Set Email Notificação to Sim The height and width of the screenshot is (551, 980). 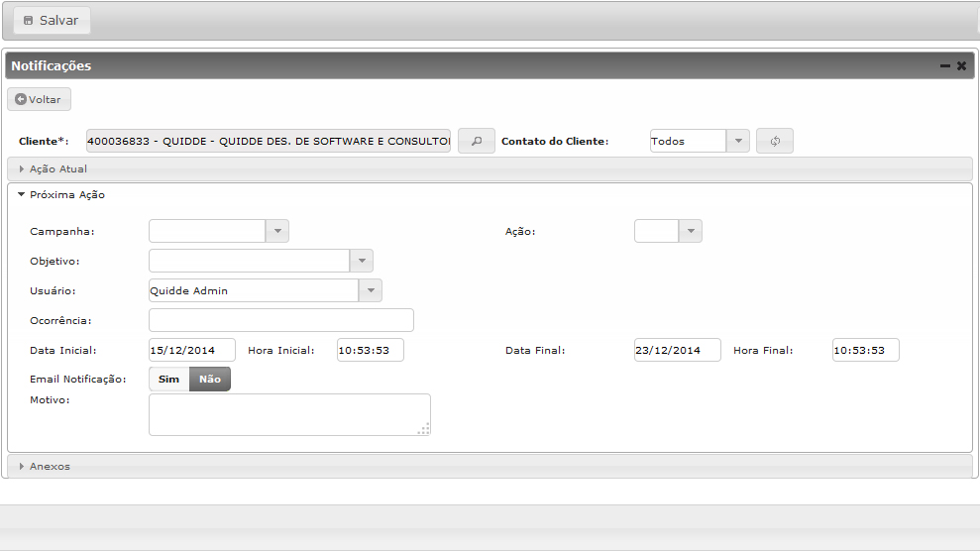[x=168, y=380]
